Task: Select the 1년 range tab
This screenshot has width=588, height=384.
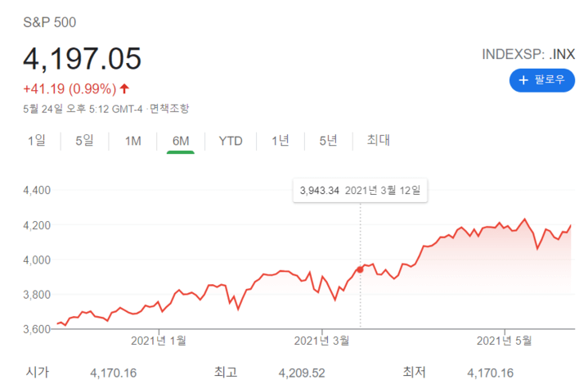Action: [281, 141]
